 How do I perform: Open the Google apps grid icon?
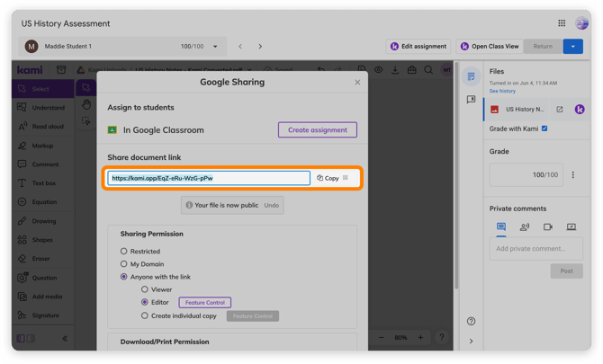tap(562, 23)
